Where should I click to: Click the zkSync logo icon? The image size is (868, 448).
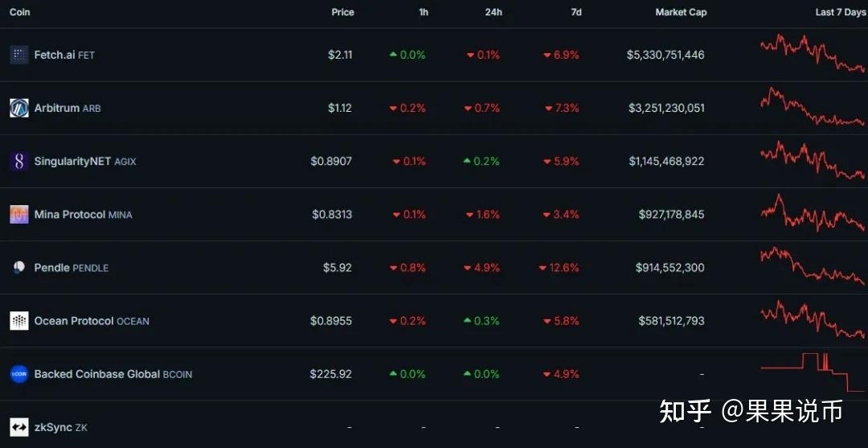click(x=18, y=427)
